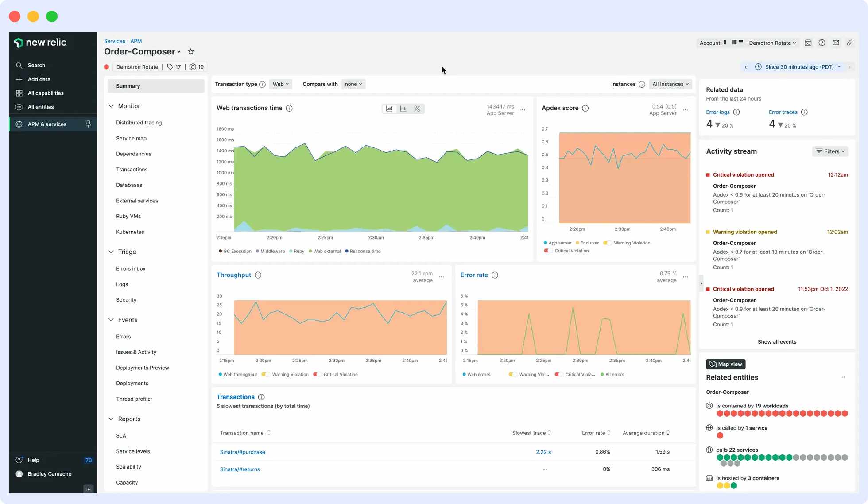868x504 pixels.
Task: Click Show all events
Action: [777, 342]
